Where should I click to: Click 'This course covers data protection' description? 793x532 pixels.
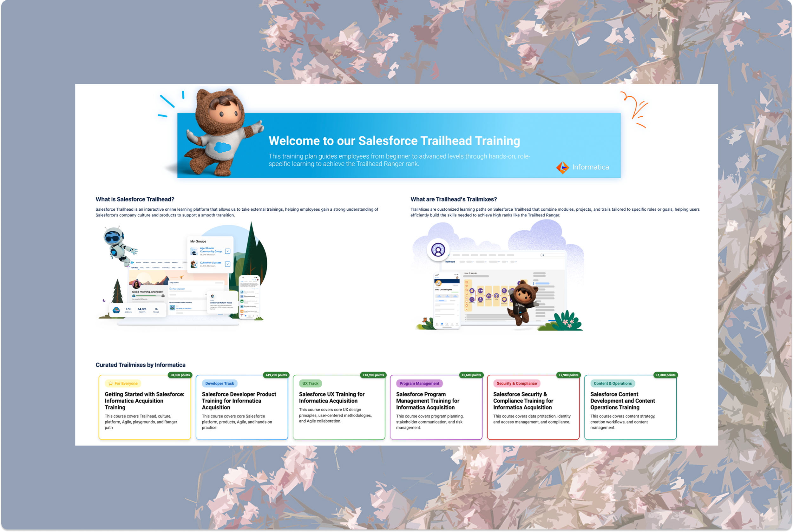(532, 419)
